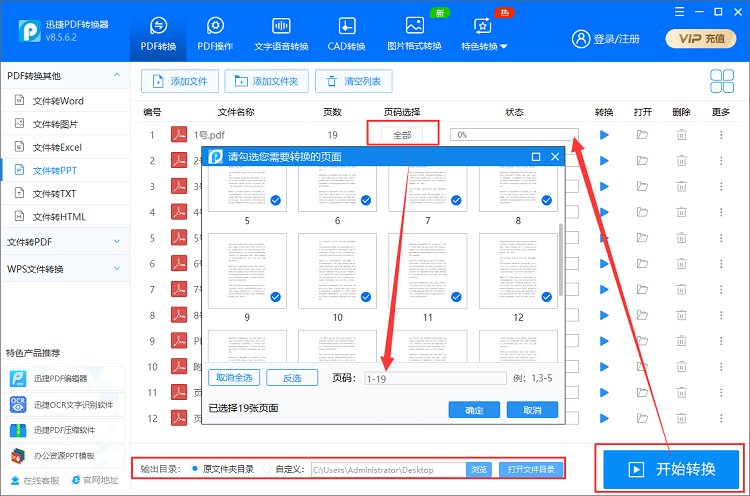Click 反选 button in dialog
Screen dimensions: 750x496
tap(292, 378)
